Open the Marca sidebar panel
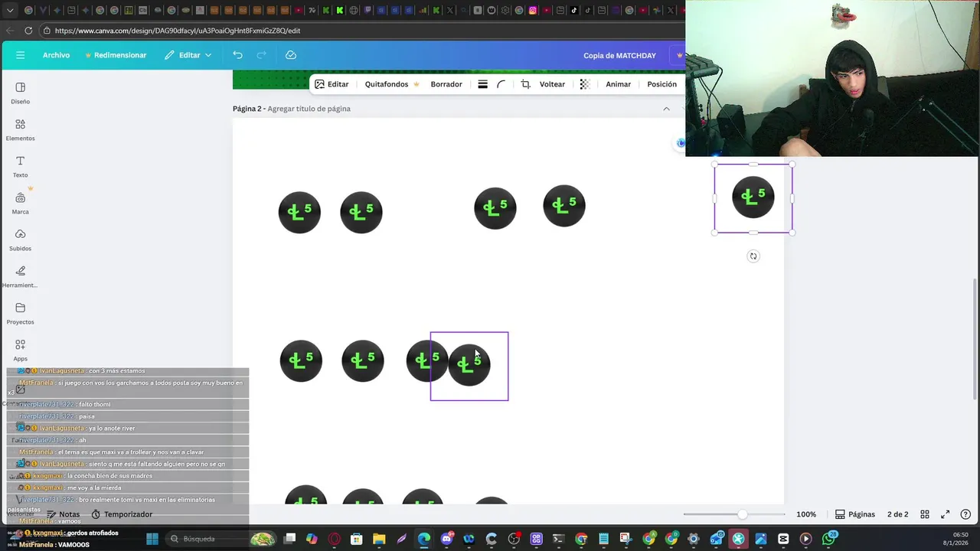 pyautogui.click(x=20, y=203)
